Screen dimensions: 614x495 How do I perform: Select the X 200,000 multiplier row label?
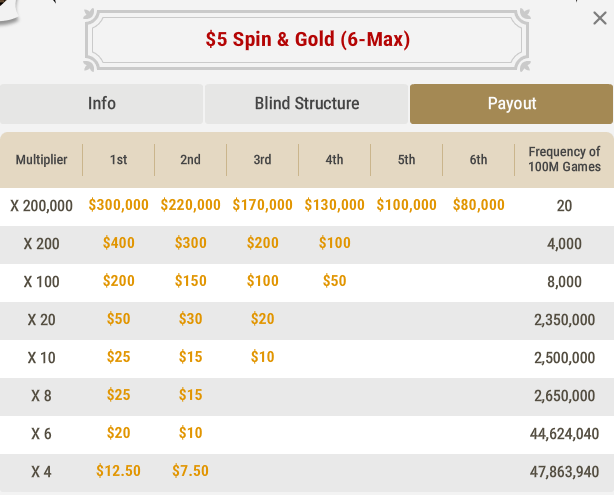[42, 205]
